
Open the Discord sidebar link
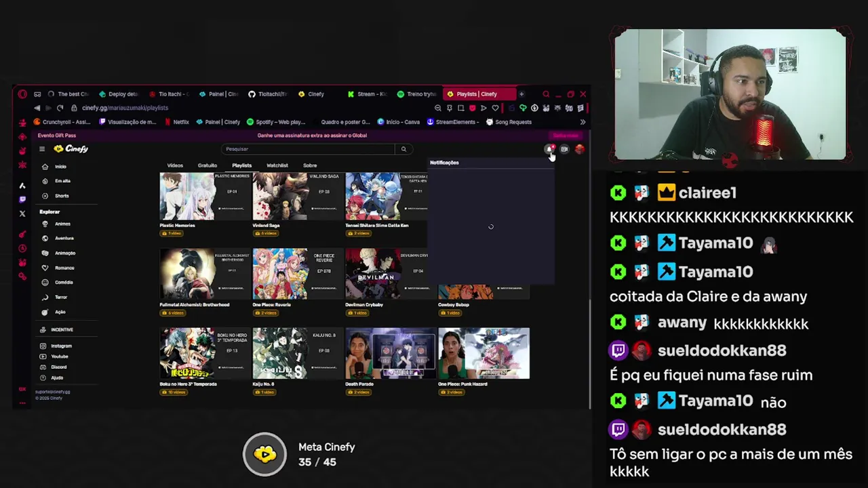pos(54,367)
